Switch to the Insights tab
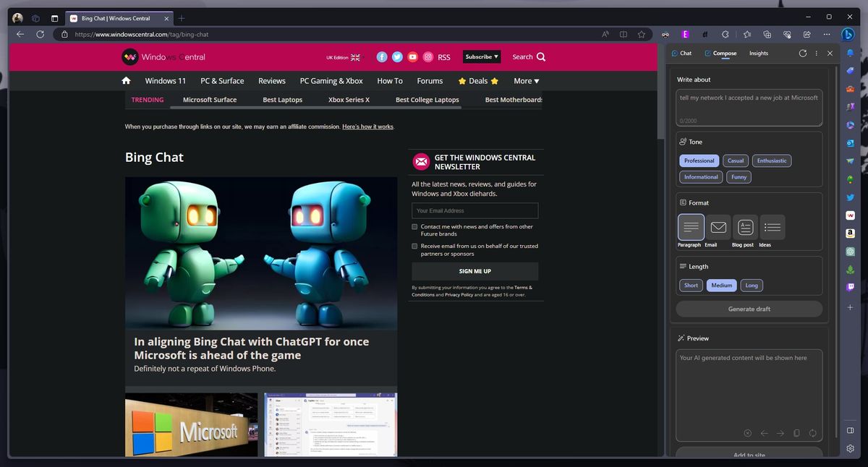 (759, 53)
